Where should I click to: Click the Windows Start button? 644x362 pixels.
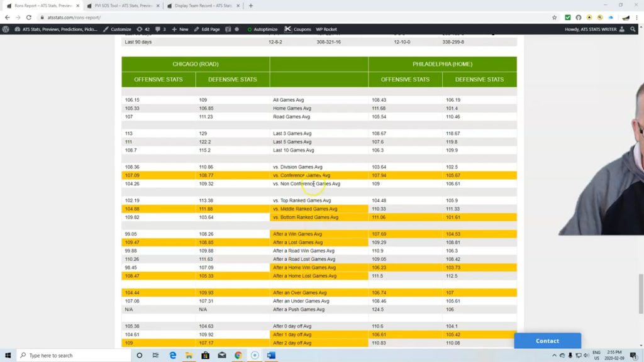(8, 356)
